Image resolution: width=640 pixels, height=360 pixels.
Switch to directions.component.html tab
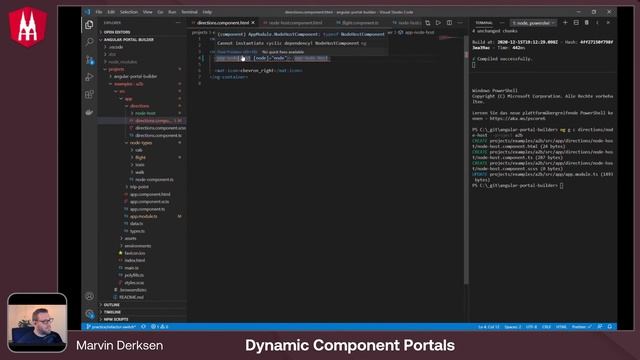click(x=222, y=23)
